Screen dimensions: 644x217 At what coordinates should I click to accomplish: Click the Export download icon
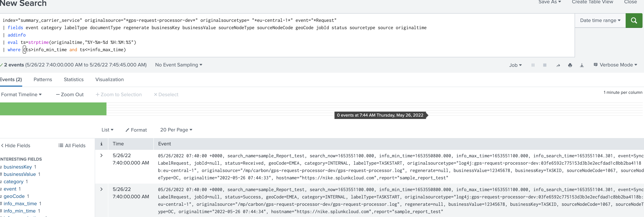tap(582, 65)
